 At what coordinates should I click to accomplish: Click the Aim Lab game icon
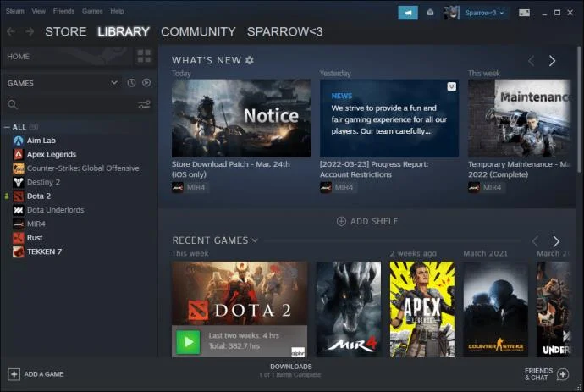tap(19, 141)
